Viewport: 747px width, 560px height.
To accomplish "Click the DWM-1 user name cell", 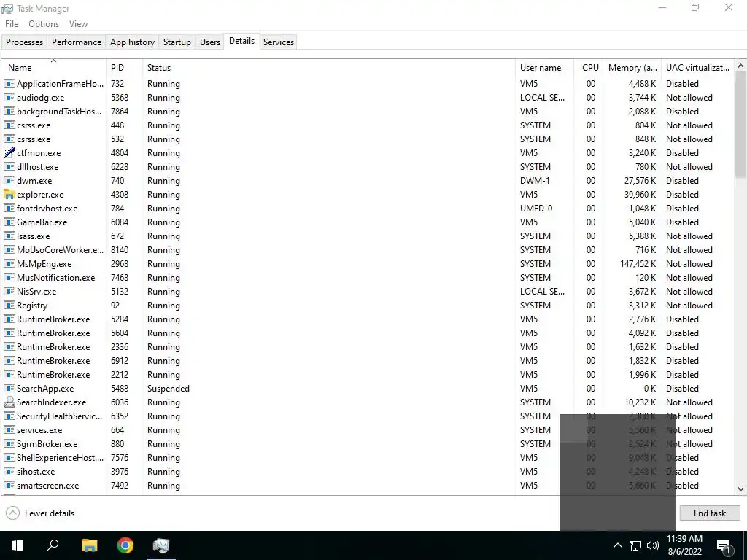I will click(535, 181).
